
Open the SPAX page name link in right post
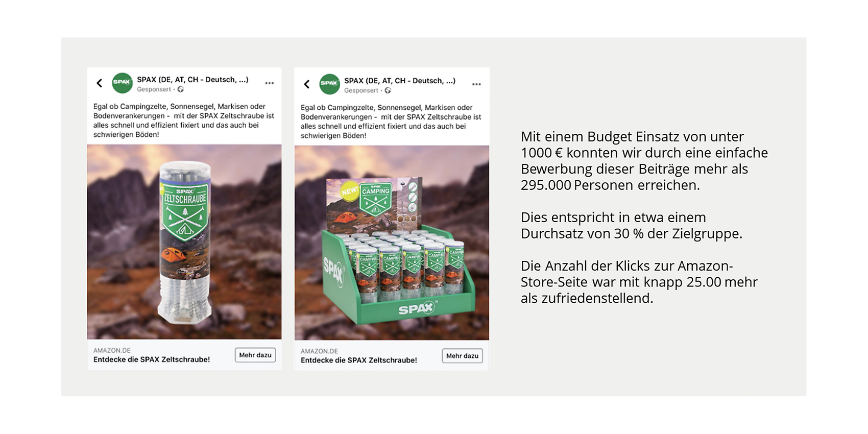[400, 80]
